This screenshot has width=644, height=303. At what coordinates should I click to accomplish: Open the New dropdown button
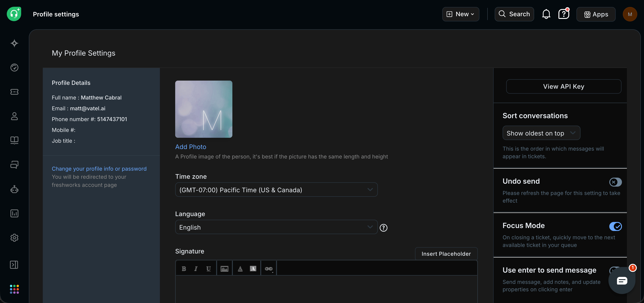tap(460, 14)
